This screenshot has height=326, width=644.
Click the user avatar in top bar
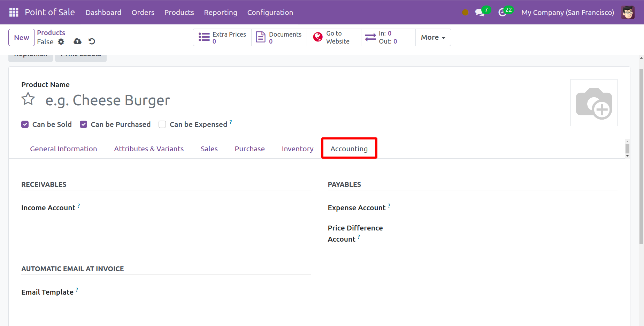[628, 13]
